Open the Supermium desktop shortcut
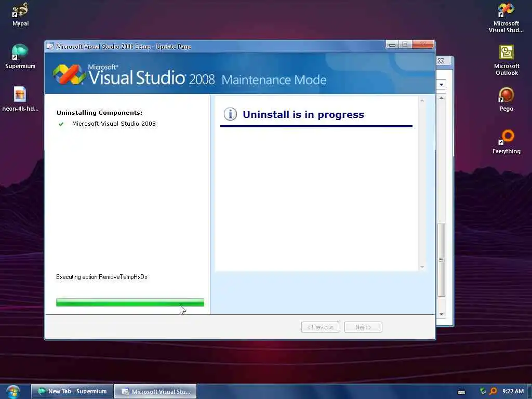 20,56
